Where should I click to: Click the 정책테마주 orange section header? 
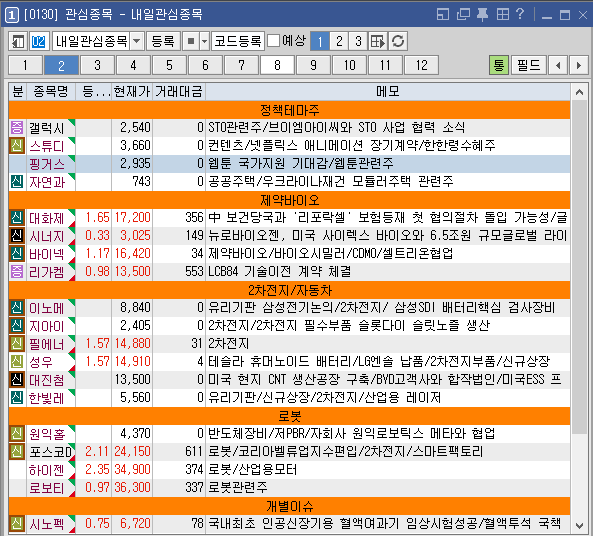289,110
